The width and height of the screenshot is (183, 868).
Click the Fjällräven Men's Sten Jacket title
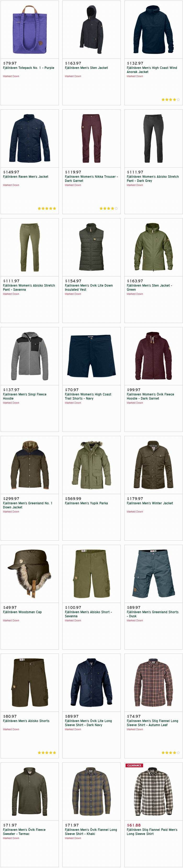coord(87,68)
